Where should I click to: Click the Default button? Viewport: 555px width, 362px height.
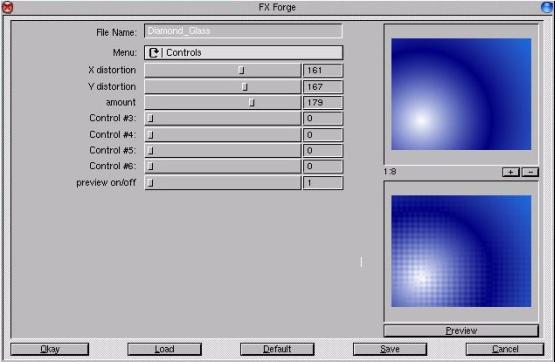(x=277, y=349)
